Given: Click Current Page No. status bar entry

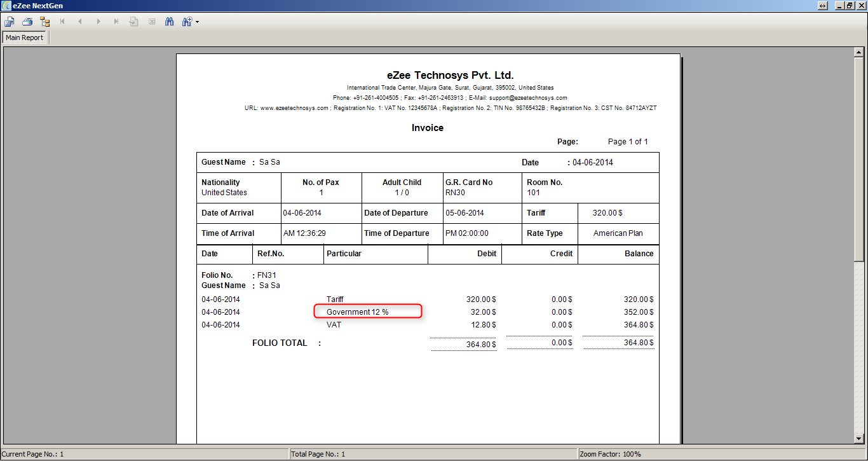Looking at the screenshot, I should [144, 455].
